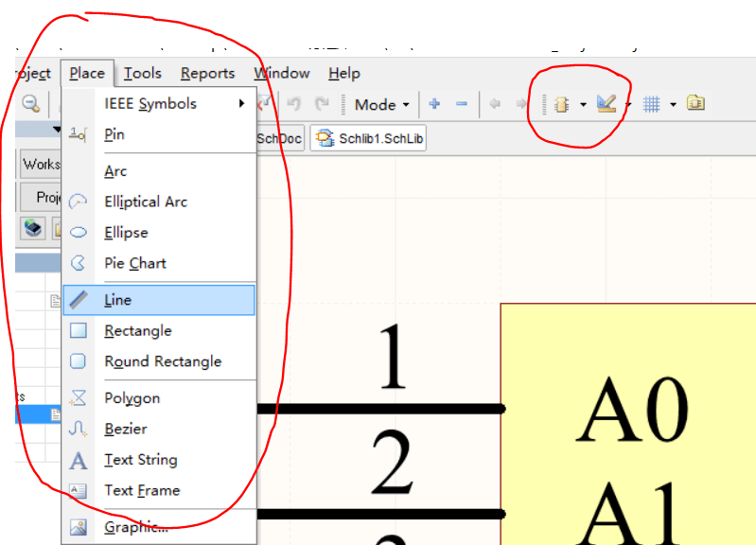Image resolution: width=756 pixels, height=545 pixels.
Task: Expand the drawing tools dropdown arrow
Action: 628,104
